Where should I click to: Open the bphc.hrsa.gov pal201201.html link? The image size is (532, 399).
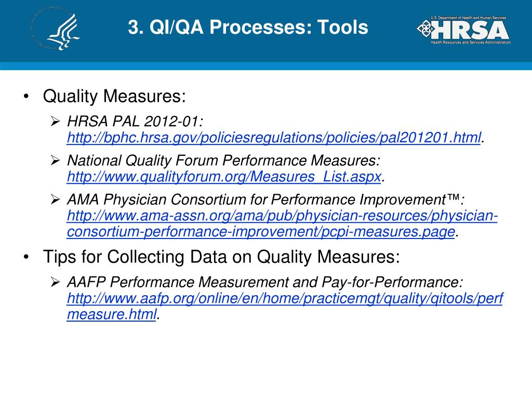tap(274, 138)
